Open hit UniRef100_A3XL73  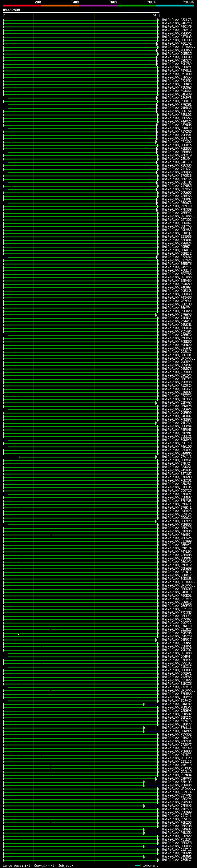pyautogui.click(x=177, y=20)
